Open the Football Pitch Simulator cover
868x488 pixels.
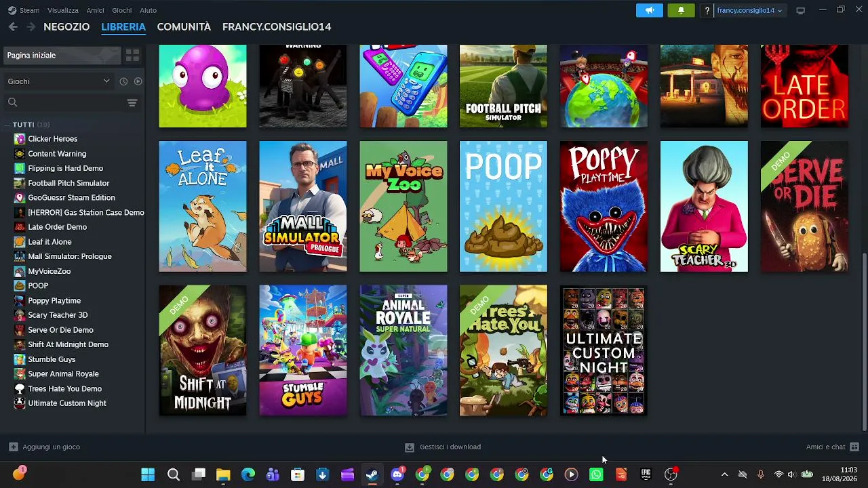503,86
